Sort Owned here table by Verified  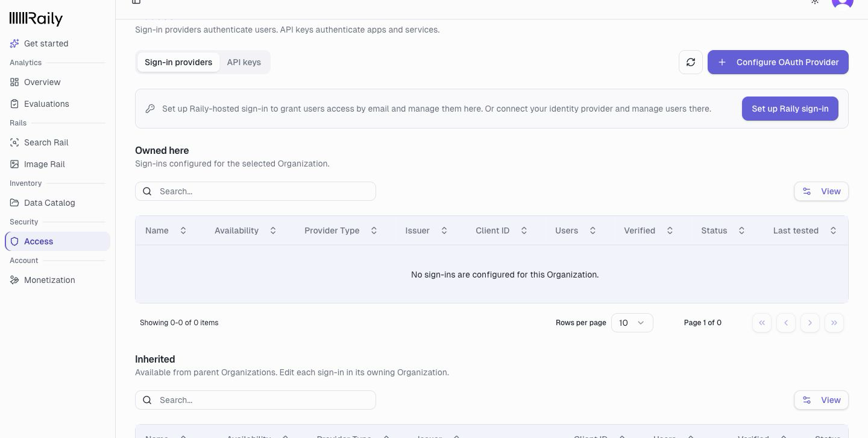[x=649, y=230]
